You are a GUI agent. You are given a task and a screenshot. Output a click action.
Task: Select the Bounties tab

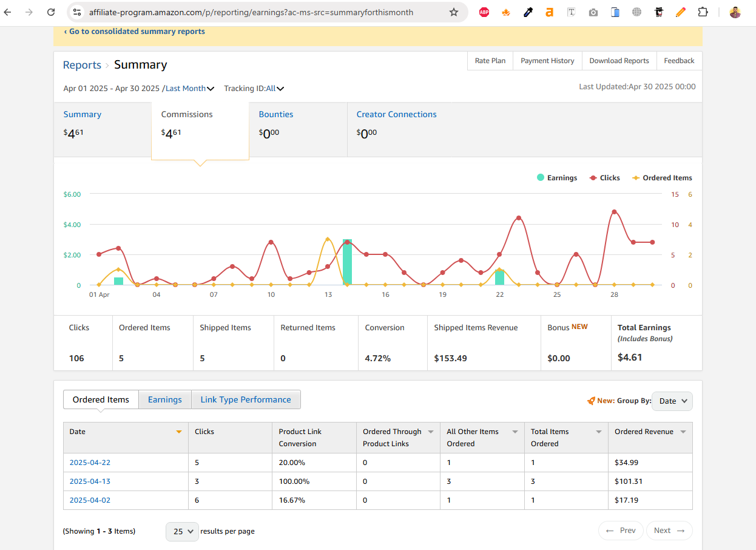pos(298,129)
